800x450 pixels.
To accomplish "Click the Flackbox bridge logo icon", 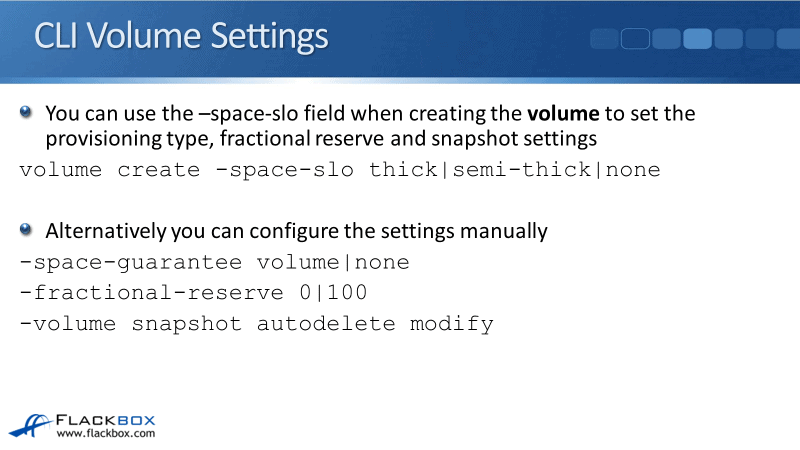I will pos(30,422).
